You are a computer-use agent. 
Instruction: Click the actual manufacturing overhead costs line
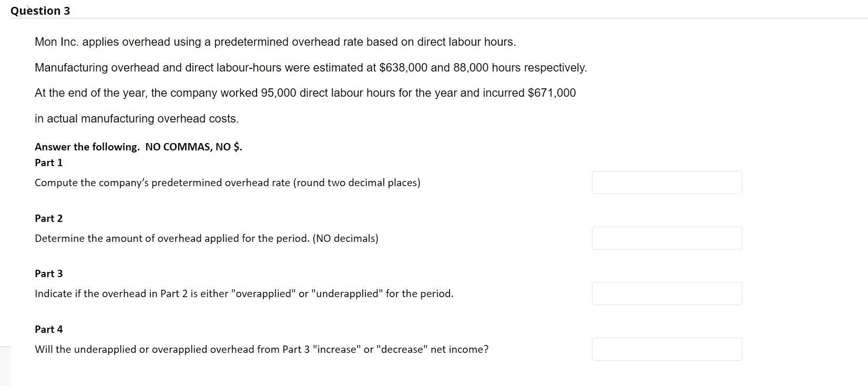tap(137, 118)
